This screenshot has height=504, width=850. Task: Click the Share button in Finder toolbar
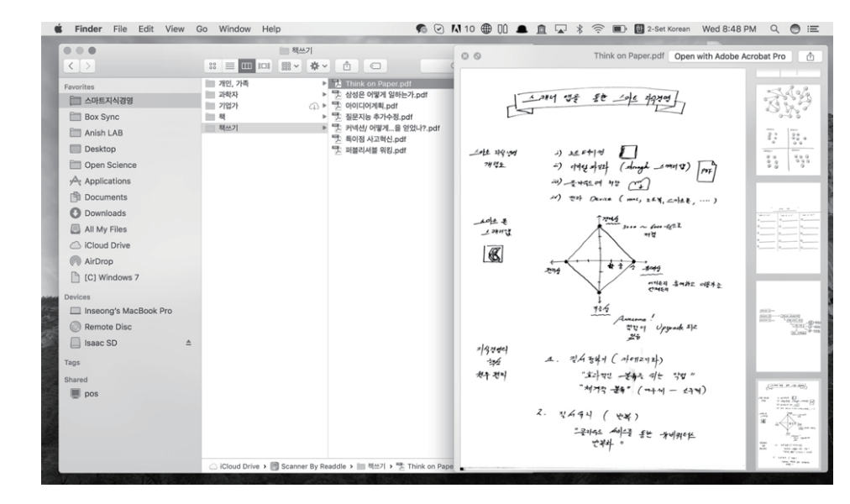click(x=347, y=66)
